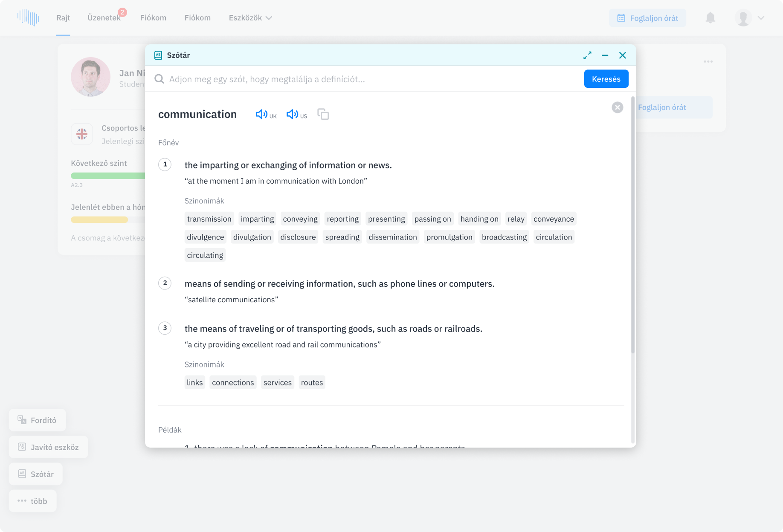Open the notifications bell

pyautogui.click(x=710, y=18)
